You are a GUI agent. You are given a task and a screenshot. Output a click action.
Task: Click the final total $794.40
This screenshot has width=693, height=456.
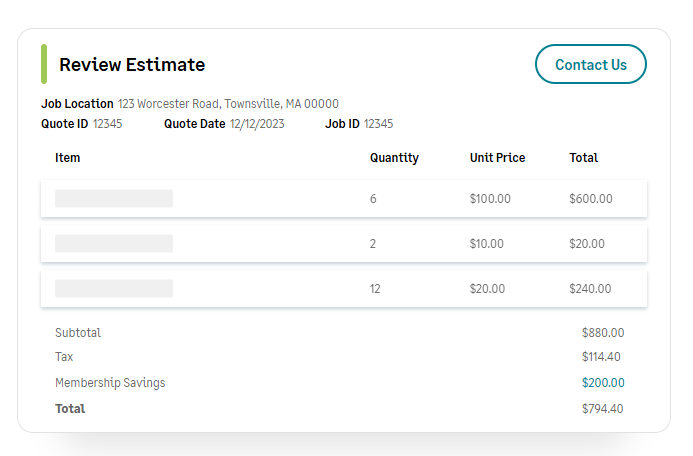(x=603, y=409)
